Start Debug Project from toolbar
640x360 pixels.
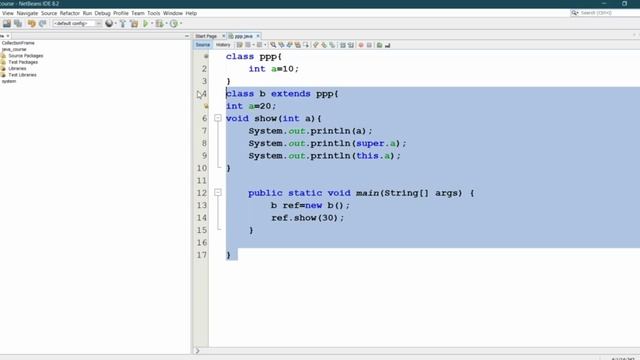[160, 24]
